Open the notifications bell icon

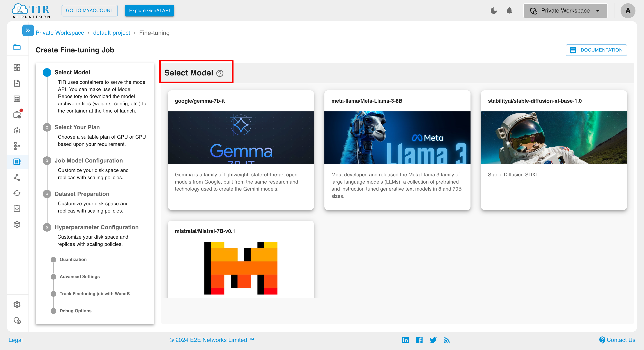pyautogui.click(x=509, y=11)
